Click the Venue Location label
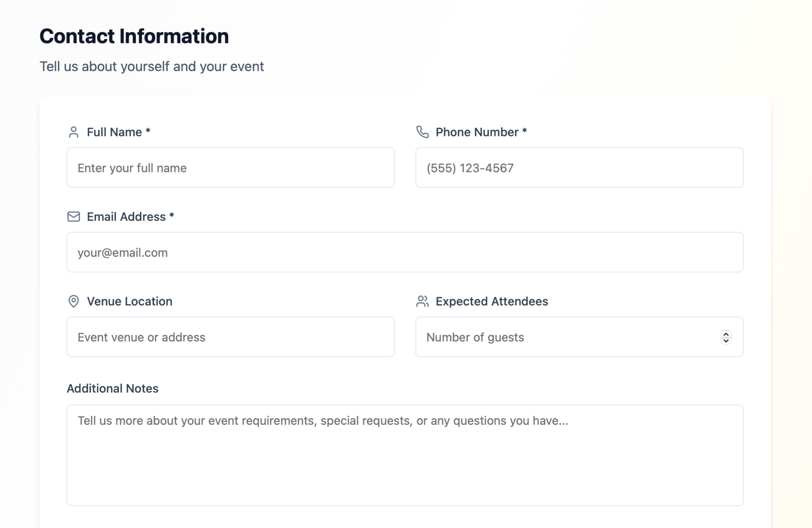The image size is (812, 528). point(130,301)
